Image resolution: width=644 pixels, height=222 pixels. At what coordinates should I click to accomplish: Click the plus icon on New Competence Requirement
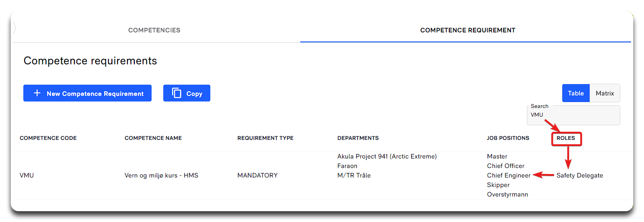coord(37,93)
